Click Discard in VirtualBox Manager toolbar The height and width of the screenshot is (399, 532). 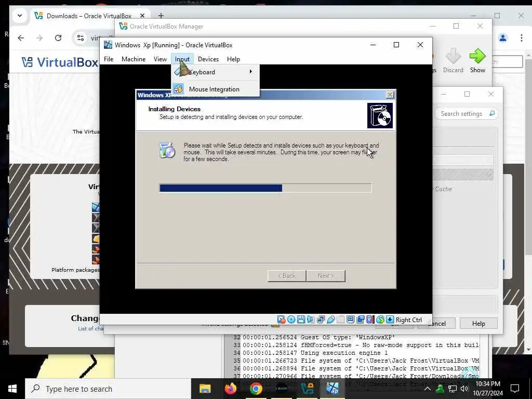tap(453, 60)
